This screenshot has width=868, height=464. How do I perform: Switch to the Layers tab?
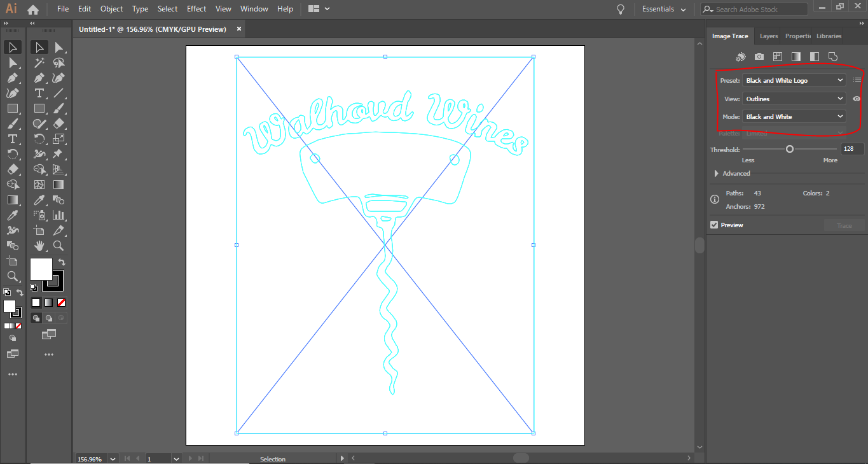[768, 36]
